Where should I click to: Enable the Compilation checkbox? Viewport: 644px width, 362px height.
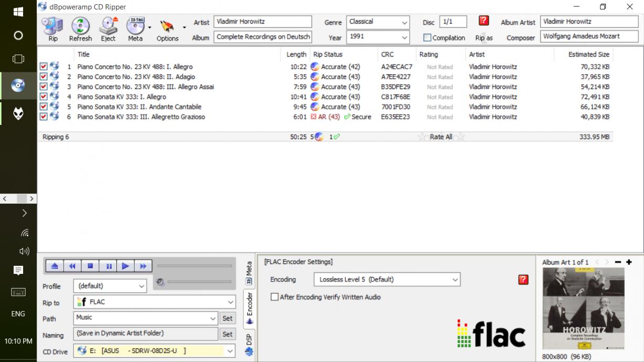click(x=427, y=38)
